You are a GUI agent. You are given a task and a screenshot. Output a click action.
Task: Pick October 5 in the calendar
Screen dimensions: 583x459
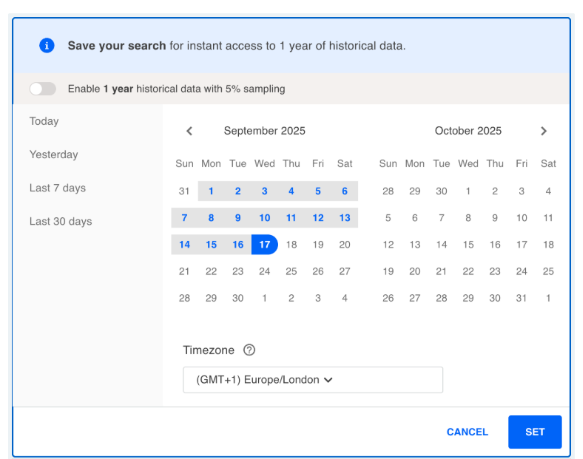click(x=388, y=218)
